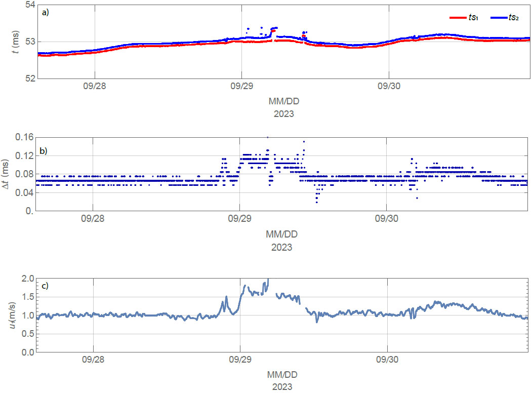
Task: Select the 2023 label under middle plot
Action: (281, 248)
